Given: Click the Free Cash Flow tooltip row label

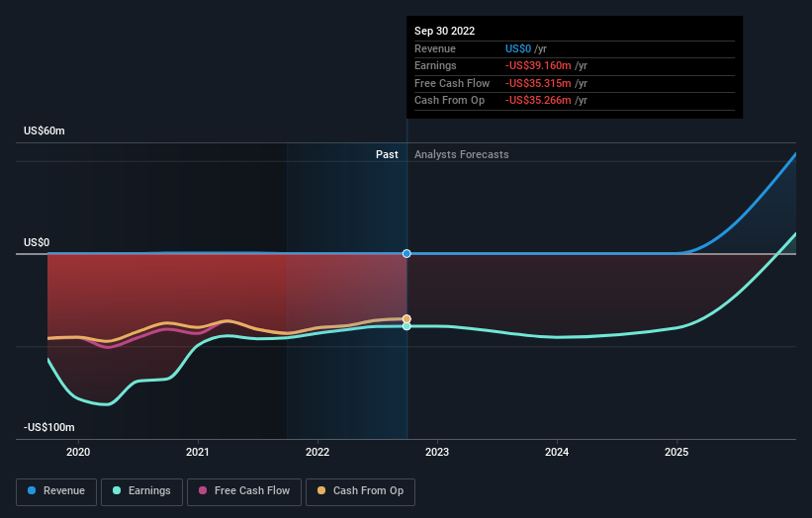Looking at the screenshot, I should tap(452, 83).
